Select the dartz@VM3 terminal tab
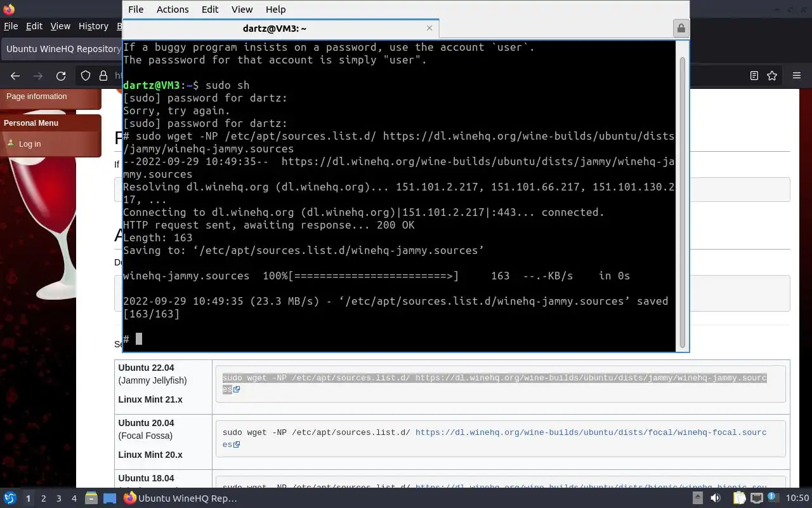812x508 pixels. [275, 29]
